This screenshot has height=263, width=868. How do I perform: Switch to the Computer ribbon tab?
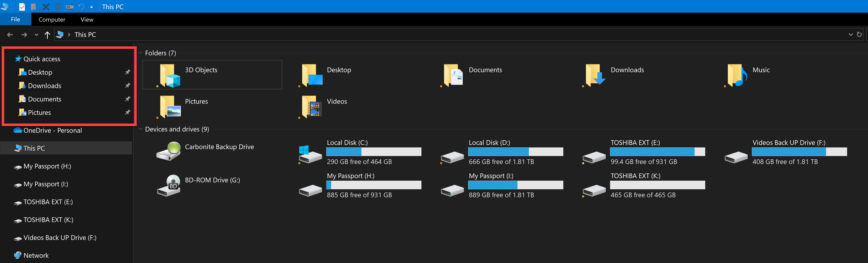coord(52,20)
